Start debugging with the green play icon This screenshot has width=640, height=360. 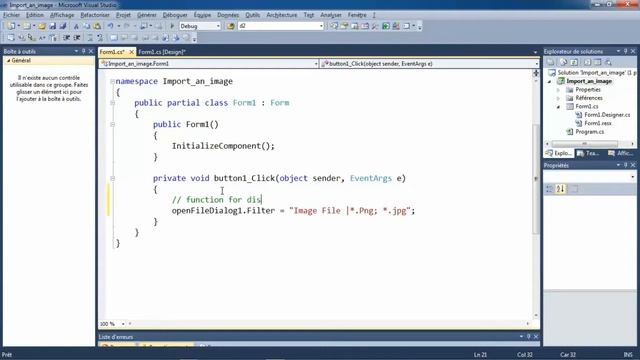click(172, 26)
